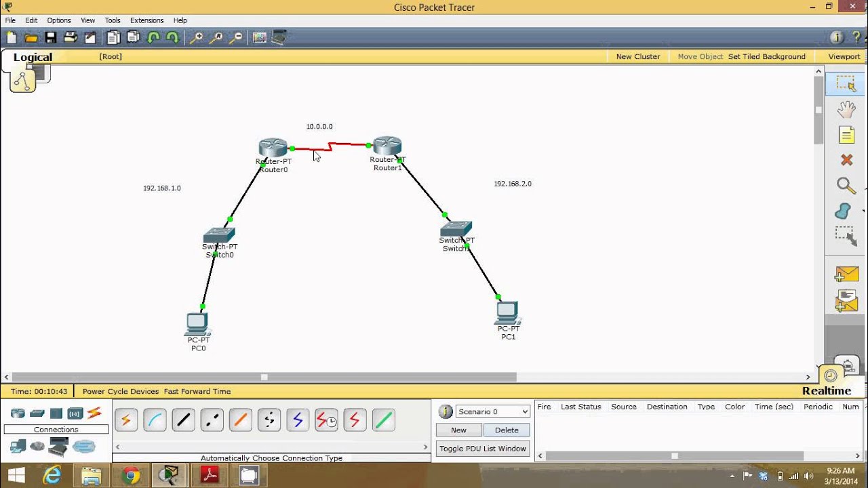
Task: Open the Custom Devices Dialog icon
Action: 279,38
